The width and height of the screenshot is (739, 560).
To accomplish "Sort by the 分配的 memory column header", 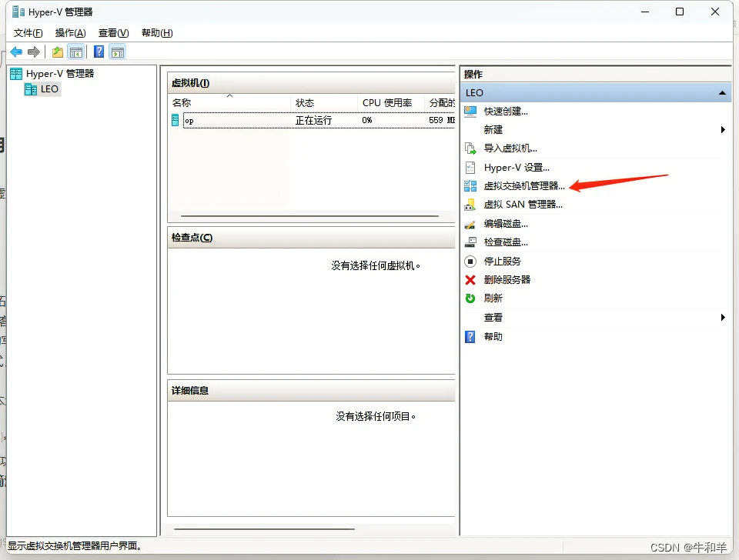I will (x=440, y=102).
